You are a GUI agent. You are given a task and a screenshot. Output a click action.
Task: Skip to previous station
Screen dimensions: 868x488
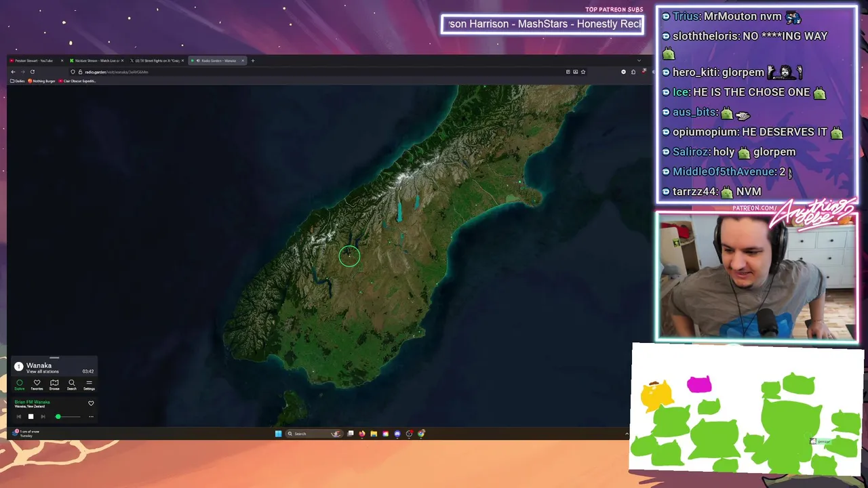pyautogui.click(x=18, y=417)
